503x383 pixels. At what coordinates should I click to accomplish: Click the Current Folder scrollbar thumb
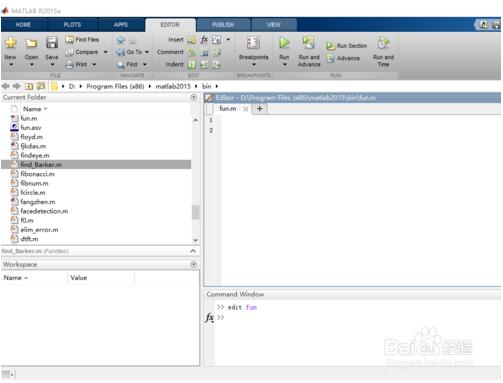196,213
